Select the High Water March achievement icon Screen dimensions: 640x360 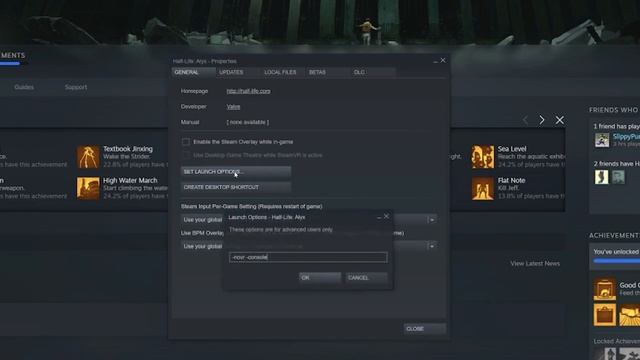pos(88,188)
